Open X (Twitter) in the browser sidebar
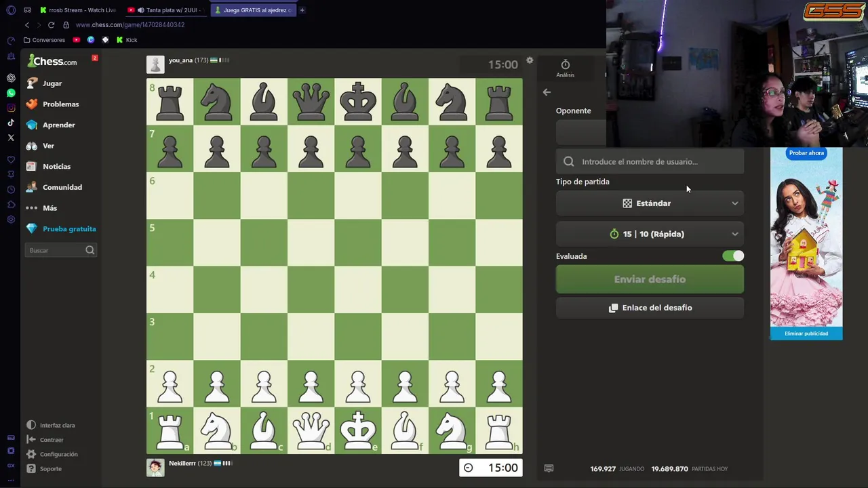 [11, 138]
